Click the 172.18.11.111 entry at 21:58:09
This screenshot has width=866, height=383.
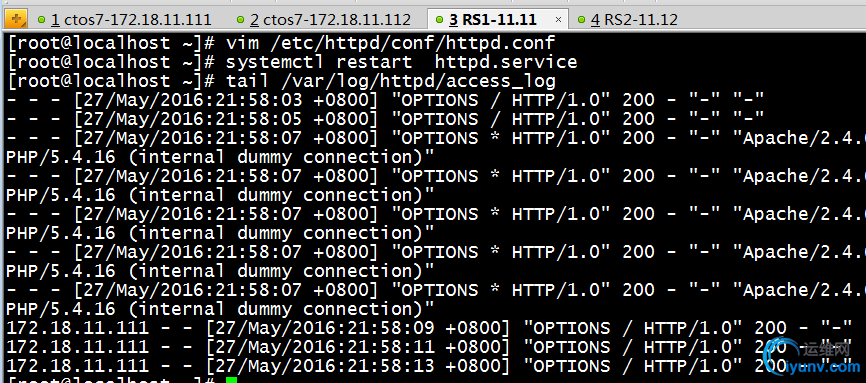point(429,328)
